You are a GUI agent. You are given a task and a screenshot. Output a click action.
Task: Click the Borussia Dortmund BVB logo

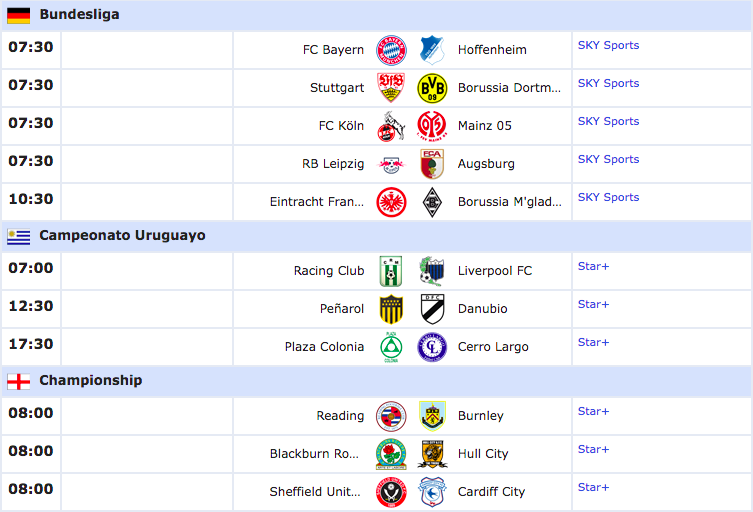click(x=432, y=88)
